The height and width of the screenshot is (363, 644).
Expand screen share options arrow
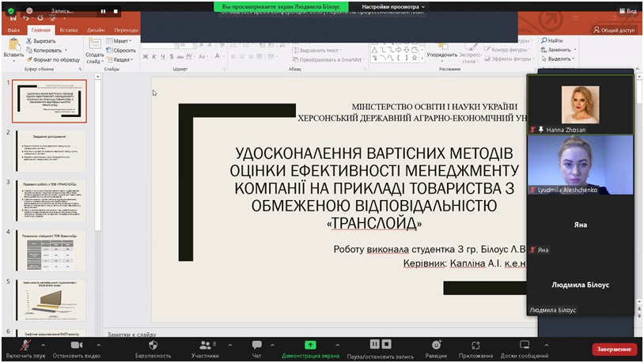pyautogui.click(x=337, y=345)
